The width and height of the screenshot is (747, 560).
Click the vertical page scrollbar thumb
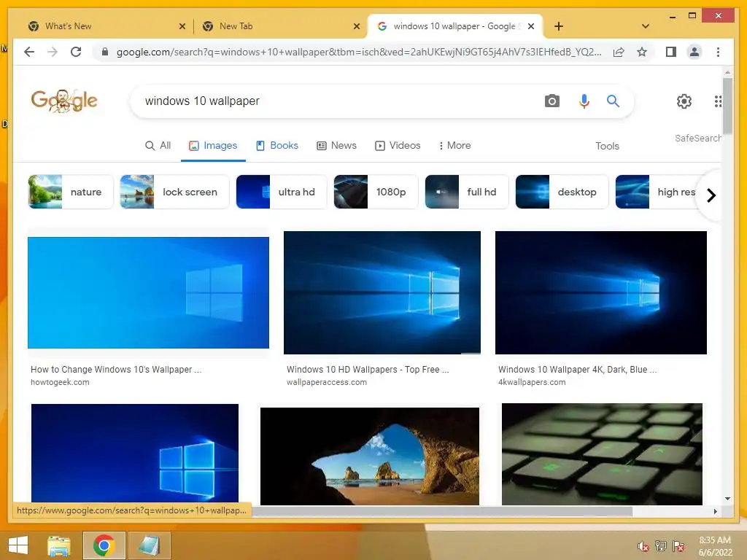[727, 106]
